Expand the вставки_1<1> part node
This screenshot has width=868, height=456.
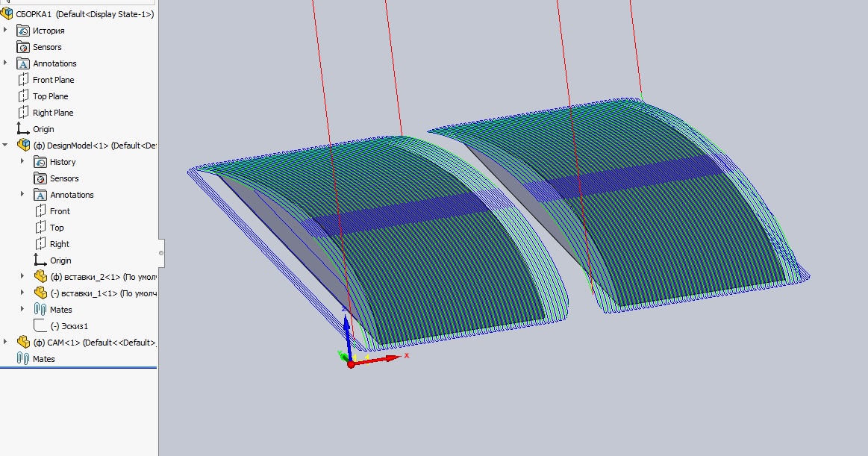pos(22,293)
